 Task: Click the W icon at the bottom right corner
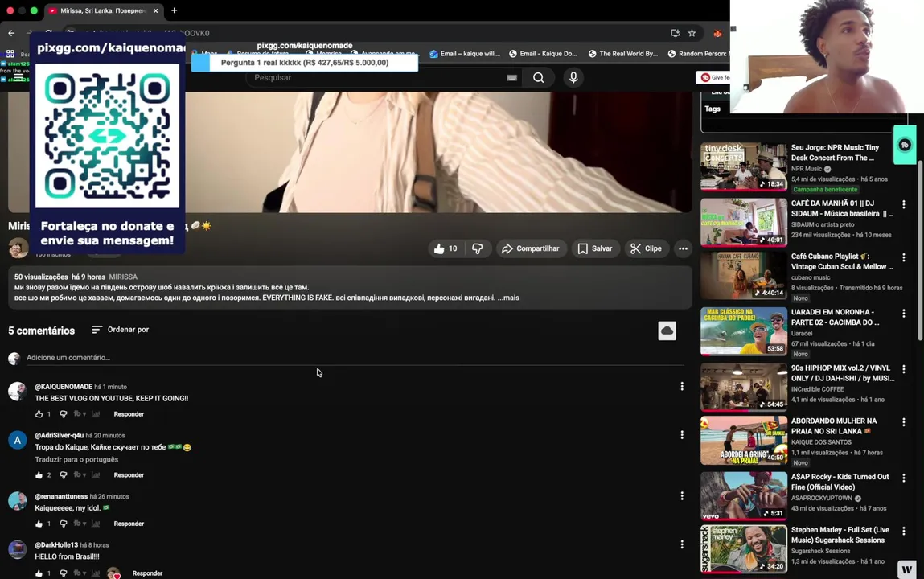tap(907, 569)
